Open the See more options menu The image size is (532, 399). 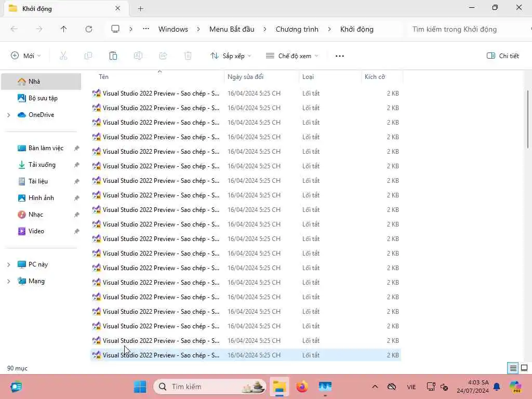340,56
